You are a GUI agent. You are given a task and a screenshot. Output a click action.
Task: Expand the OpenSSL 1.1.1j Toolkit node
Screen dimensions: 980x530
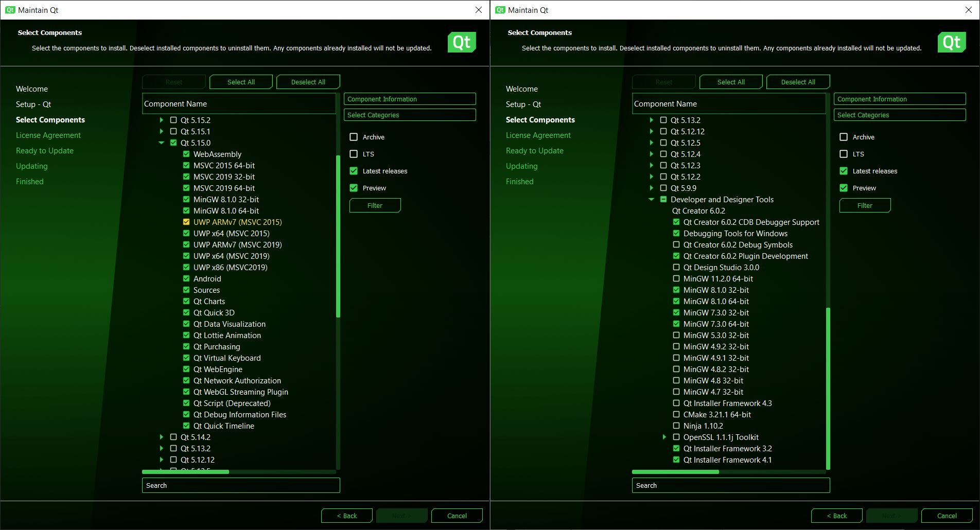point(664,437)
